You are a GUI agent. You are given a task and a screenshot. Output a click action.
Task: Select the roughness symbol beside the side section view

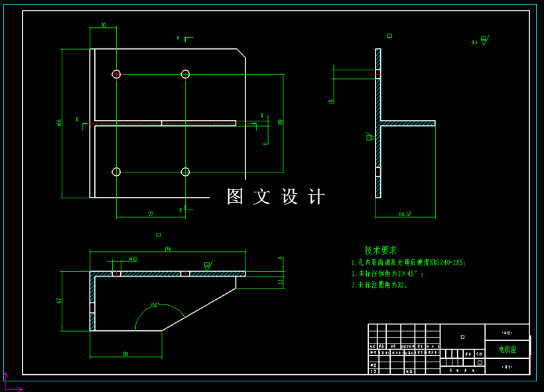pyautogui.click(x=370, y=137)
